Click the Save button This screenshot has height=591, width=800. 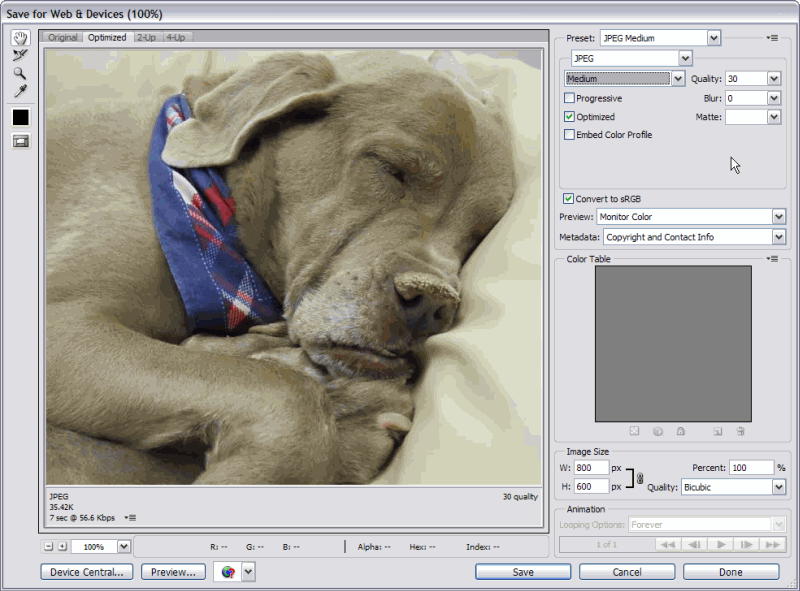(522, 572)
